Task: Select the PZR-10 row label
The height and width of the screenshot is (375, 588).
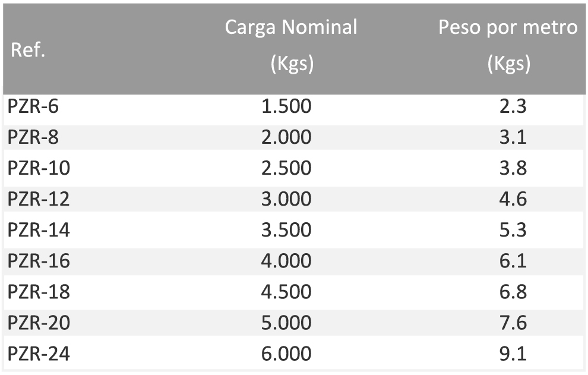Action: [39, 168]
